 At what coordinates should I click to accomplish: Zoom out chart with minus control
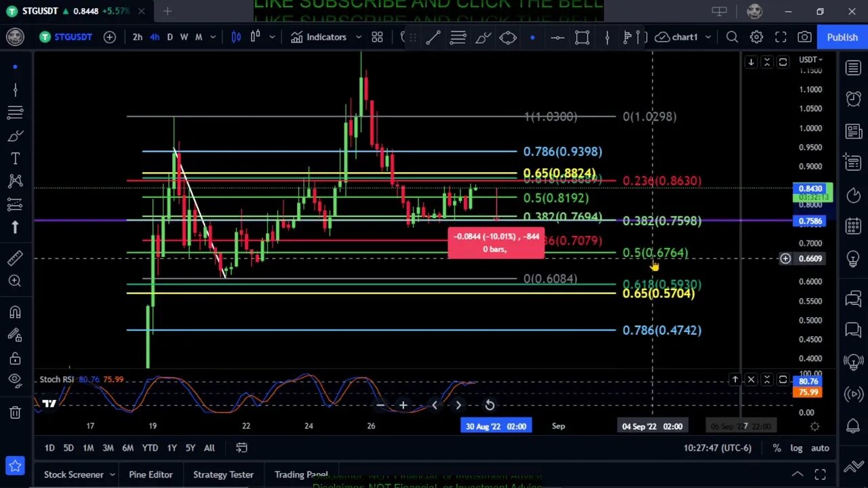coord(380,405)
